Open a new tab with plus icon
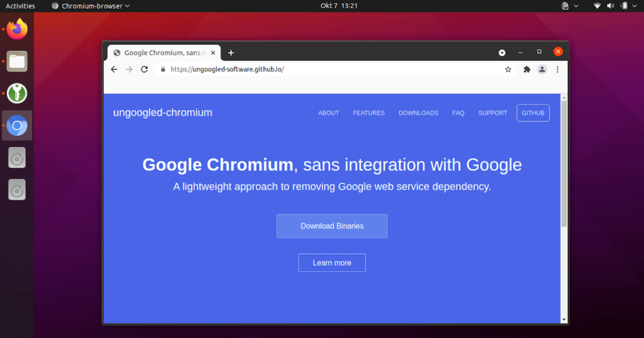The width and height of the screenshot is (644, 338). 231,53
